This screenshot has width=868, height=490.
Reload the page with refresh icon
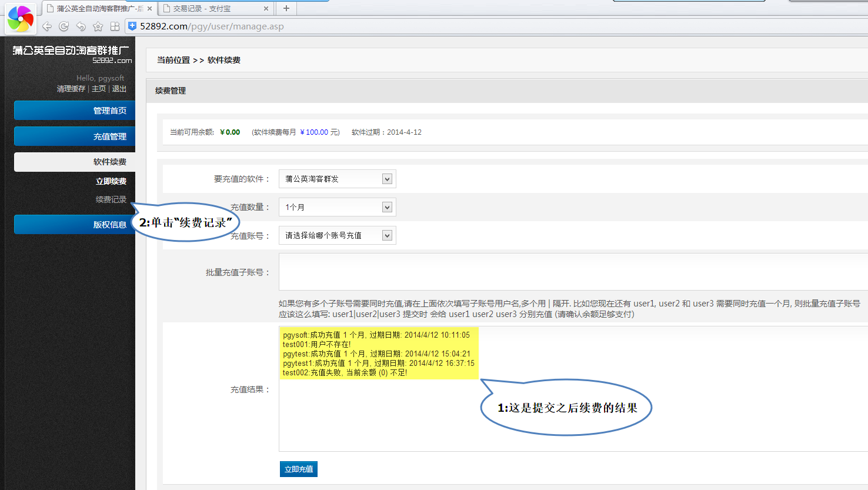[x=64, y=26]
